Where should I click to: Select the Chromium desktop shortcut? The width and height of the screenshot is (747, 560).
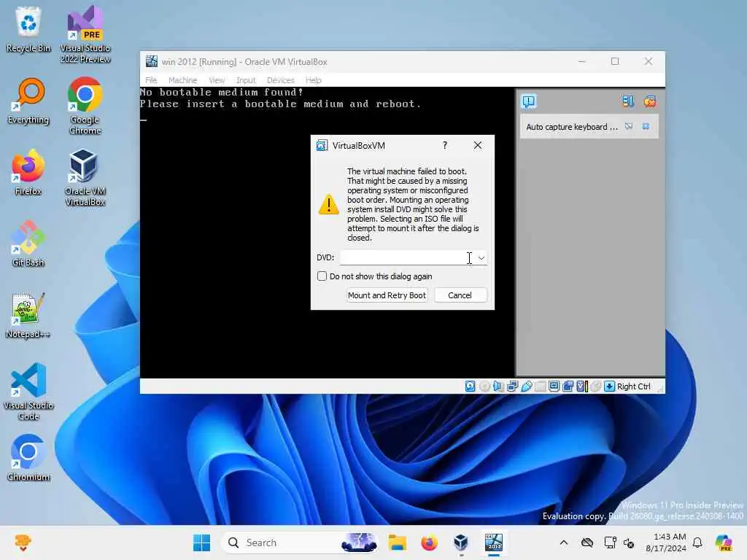(28, 459)
